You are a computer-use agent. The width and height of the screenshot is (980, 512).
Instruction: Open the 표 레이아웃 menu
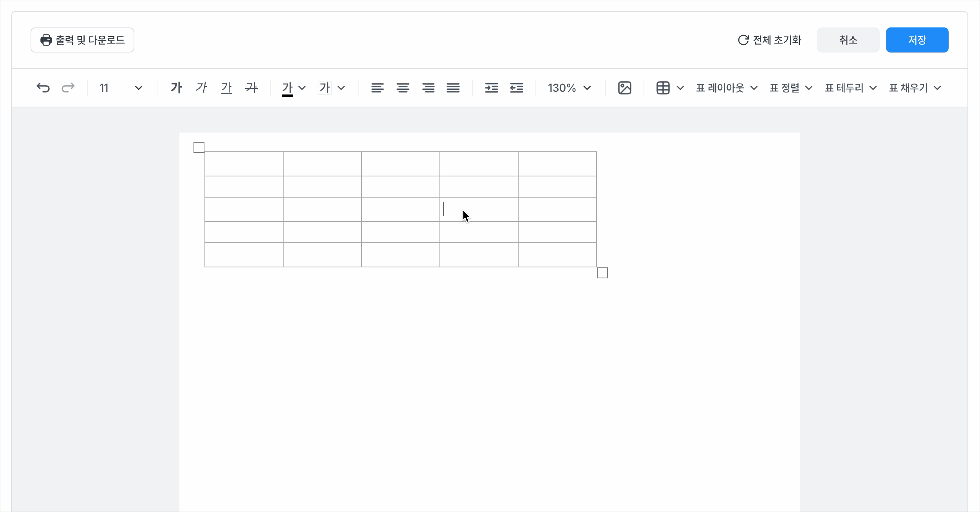pos(727,88)
